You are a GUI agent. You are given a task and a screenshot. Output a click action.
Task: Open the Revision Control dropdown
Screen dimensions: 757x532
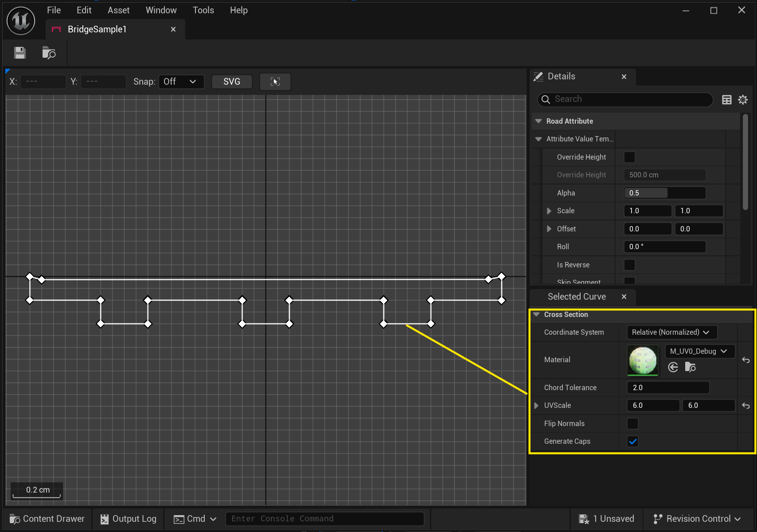pos(697,519)
